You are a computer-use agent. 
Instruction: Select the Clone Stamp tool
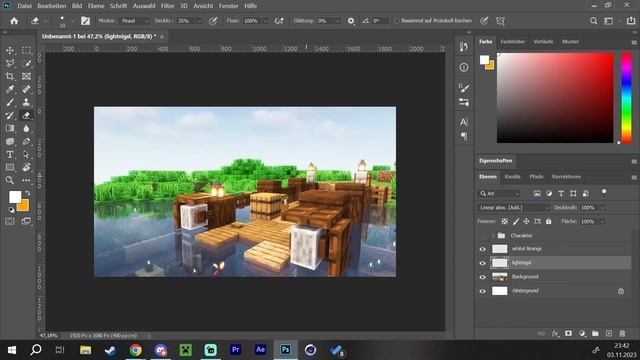point(26,102)
